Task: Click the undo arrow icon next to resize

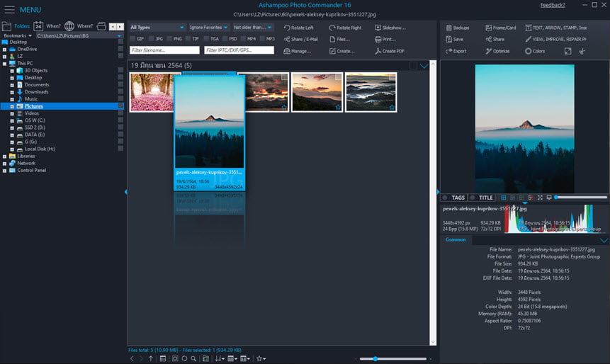Action: (582, 51)
